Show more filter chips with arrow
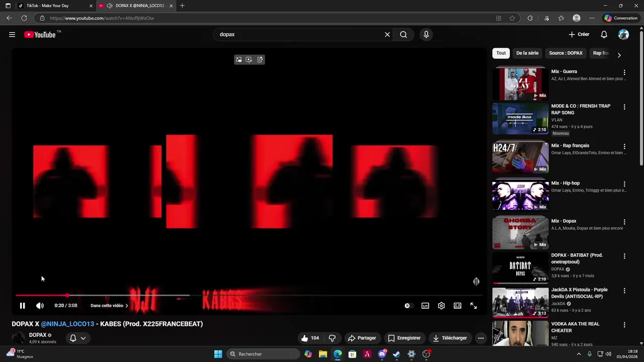Screen dimensions: 644x362 click(x=619, y=55)
